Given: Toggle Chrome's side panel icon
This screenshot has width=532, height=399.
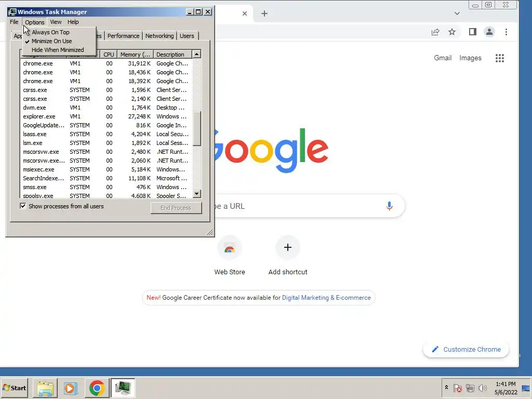Looking at the screenshot, I should [473, 32].
